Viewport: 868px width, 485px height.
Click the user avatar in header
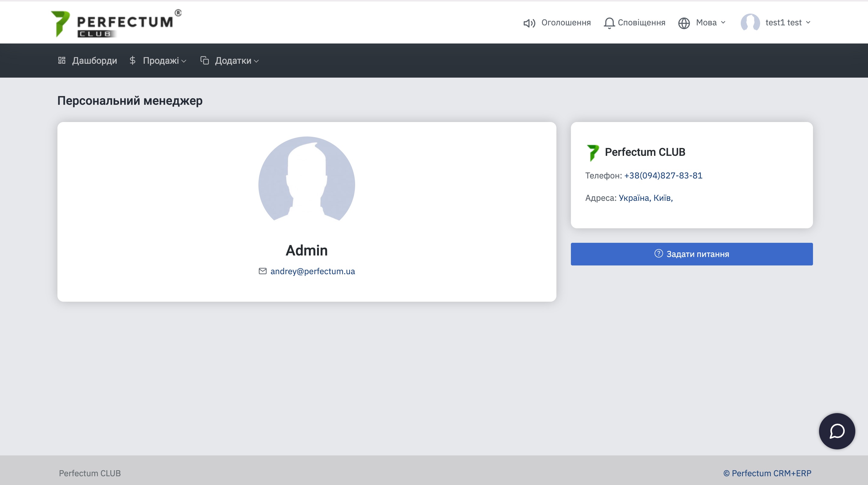tap(750, 23)
